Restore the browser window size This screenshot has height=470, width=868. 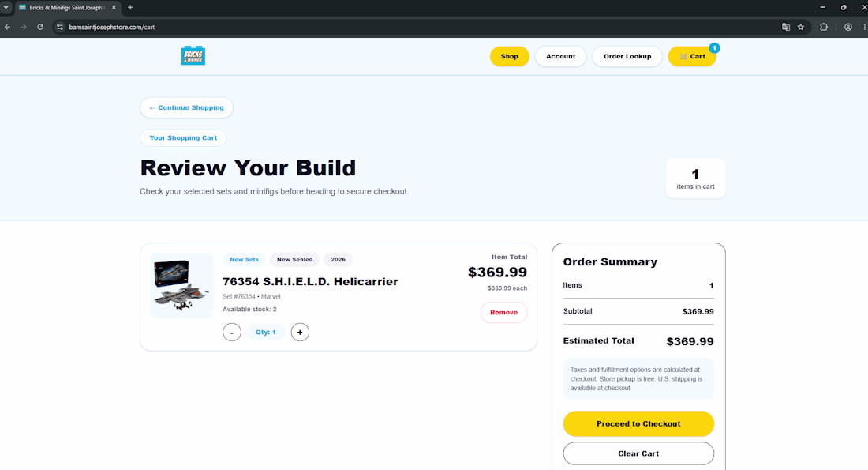pos(844,8)
